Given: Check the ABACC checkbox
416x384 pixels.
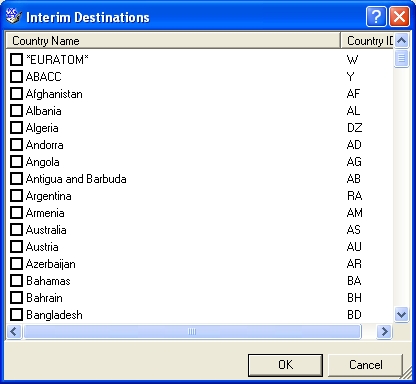Looking at the screenshot, I should 16,77.
